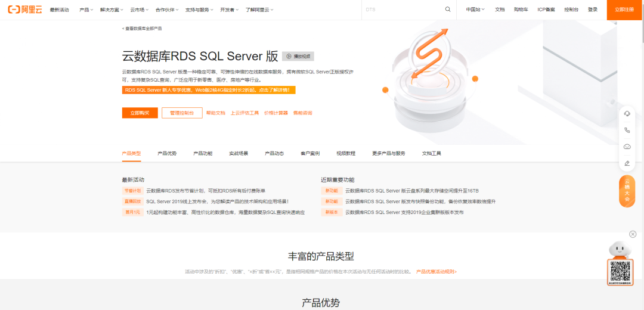This screenshot has width=644, height=310.
Task: Select the 产品优势 tab
Action: (167, 154)
